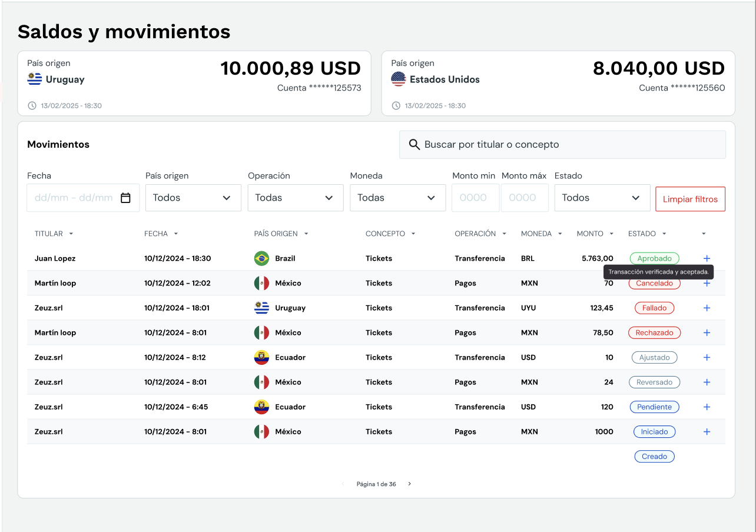The image size is (756, 532).
Task: Click the Juan Lopez titular cell
Action: tap(55, 258)
